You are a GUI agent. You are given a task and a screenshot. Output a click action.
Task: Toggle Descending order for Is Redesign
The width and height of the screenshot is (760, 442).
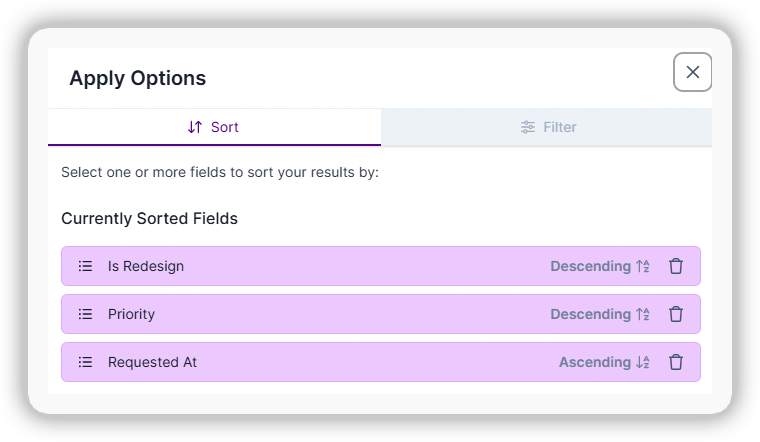point(600,266)
